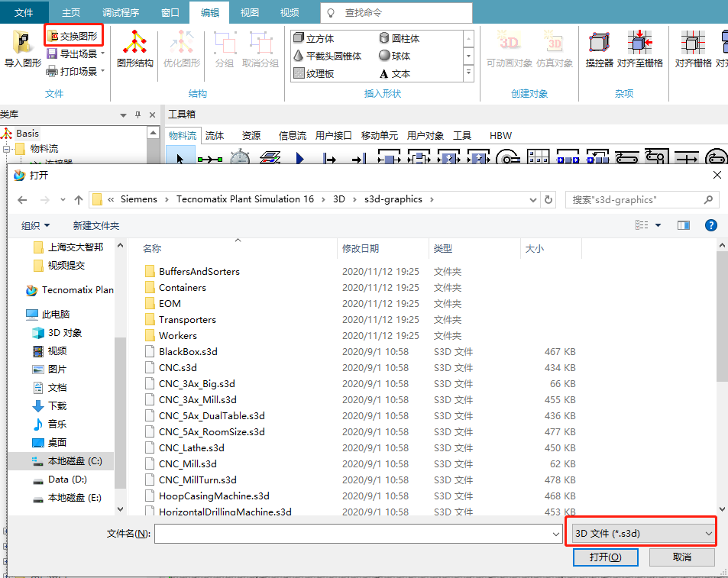Select the Workers folder
The width and height of the screenshot is (728, 578).
point(178,335)
